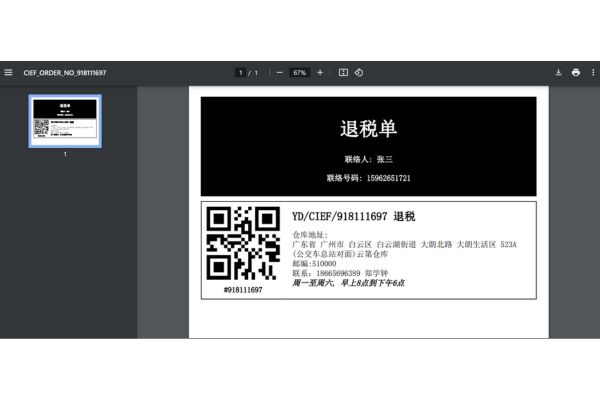Image resolution: width=600 pixels, height=400 pixels.
Task: Click the phone number 15962651721
Action: point(388,178)
